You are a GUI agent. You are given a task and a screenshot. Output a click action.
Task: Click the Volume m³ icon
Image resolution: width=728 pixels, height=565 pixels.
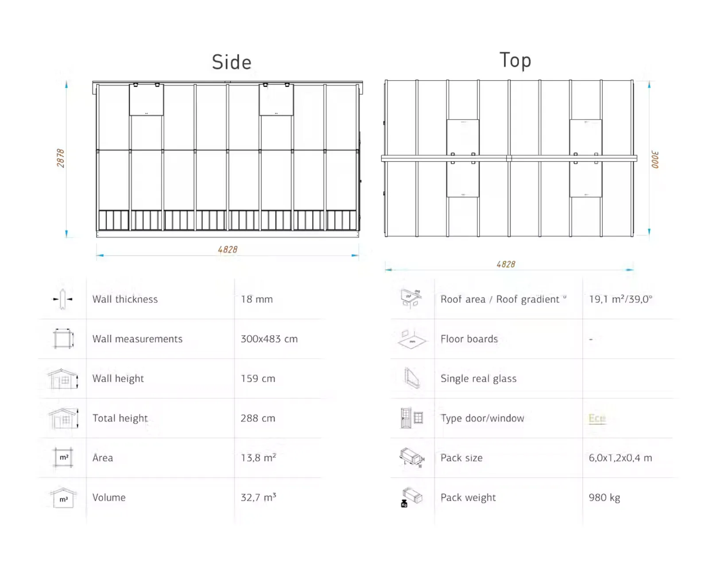coord(63,498)
